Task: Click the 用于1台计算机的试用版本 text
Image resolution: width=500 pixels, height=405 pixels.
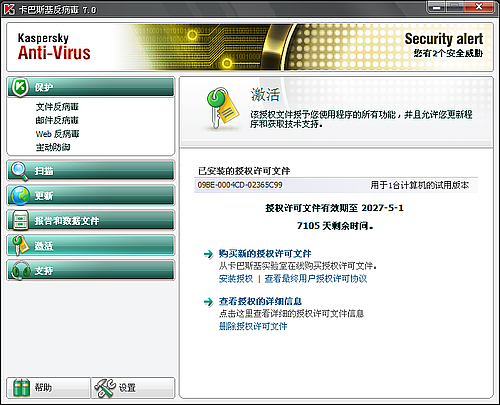Action: (x=420, y=185)
